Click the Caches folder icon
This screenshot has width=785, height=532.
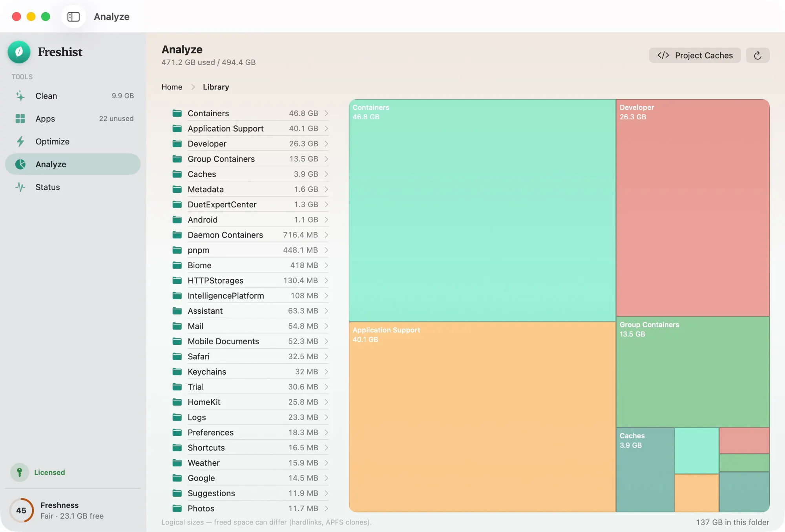177,174
